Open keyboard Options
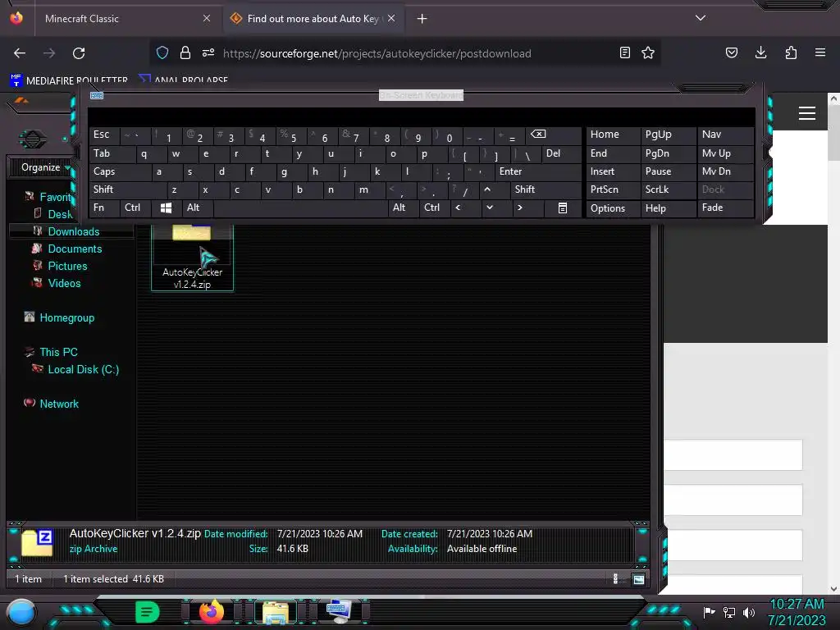The width and height of the screenshot is (840, 630). click(x=613, y=208)
